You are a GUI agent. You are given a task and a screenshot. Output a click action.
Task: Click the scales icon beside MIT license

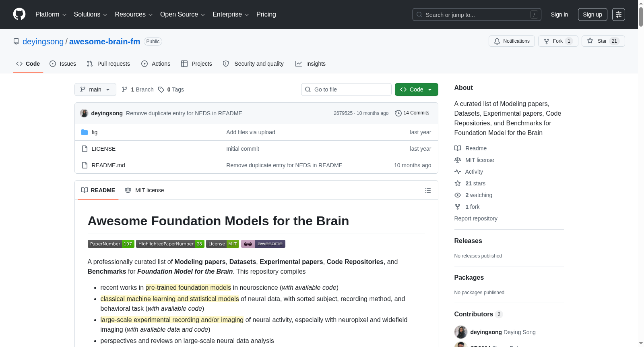point(458,160)
